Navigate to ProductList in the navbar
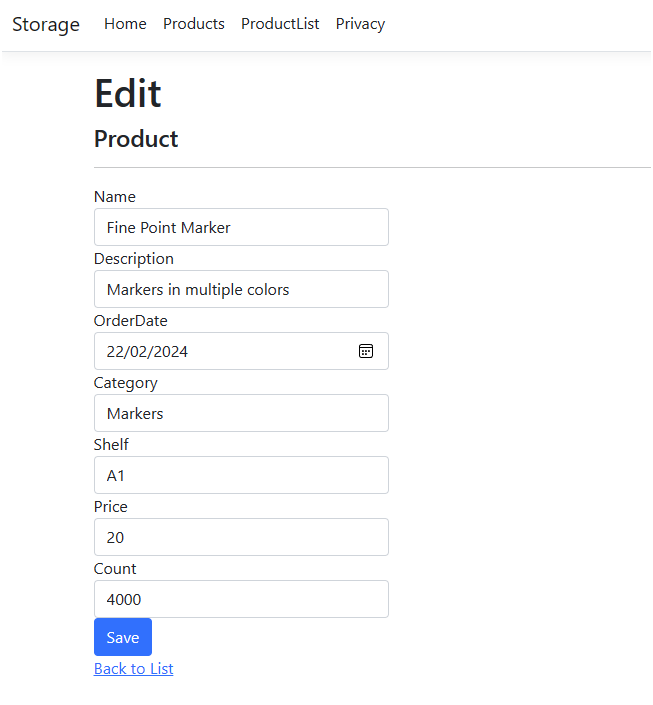The height and width of the screenshot is (705, 653). coord(280,24)
